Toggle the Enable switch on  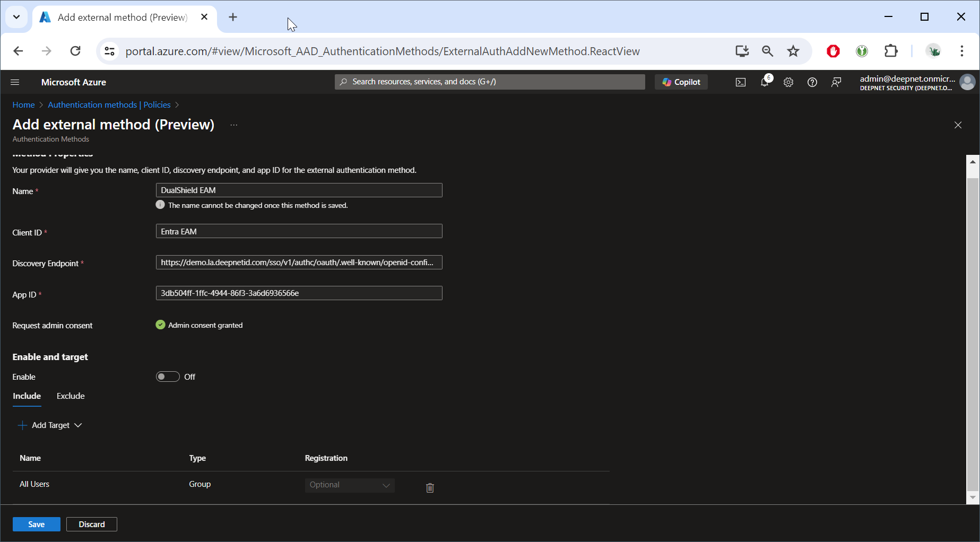pos(168,377)
